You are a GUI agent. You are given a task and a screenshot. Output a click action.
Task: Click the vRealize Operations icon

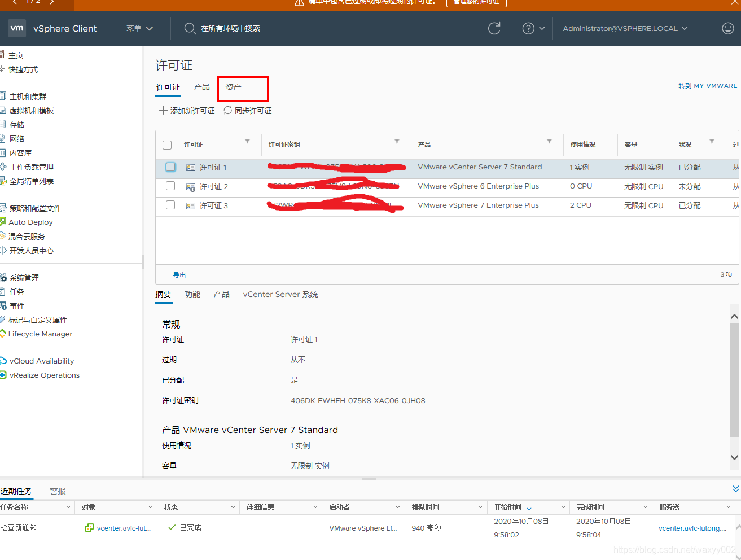3,375
